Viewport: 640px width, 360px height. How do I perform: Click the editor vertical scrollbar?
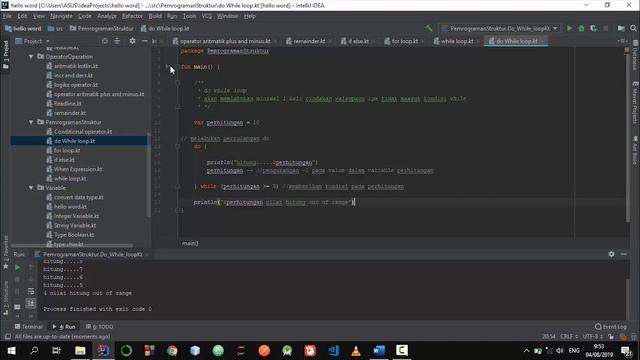627,139
